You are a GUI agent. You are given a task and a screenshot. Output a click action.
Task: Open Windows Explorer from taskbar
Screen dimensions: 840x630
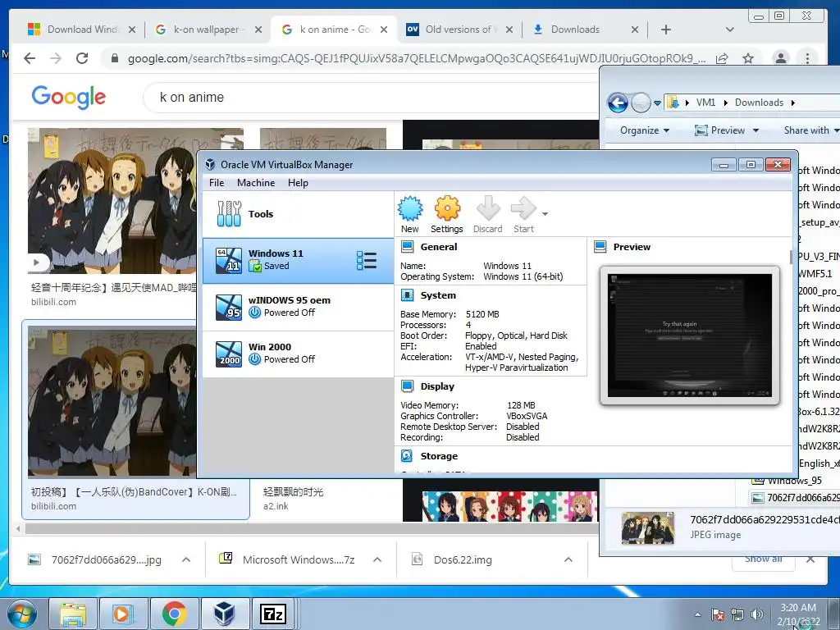click(x=73, y=614)
